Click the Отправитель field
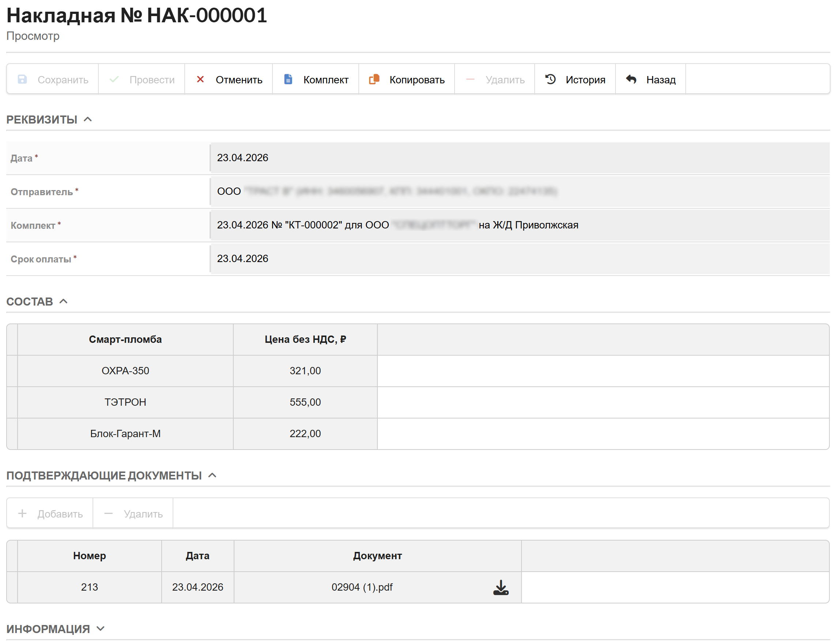836x644 pixels. (520, 191)
